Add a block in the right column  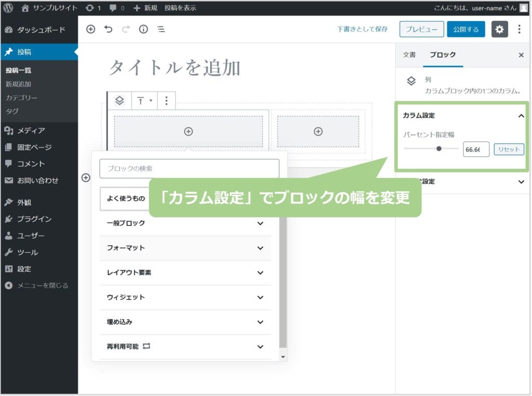tap(318, 132)
